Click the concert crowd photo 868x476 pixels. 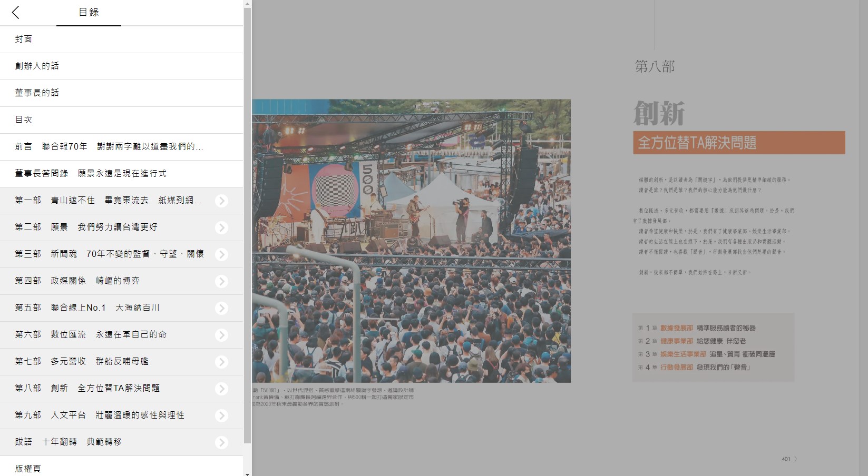click(x=411, y=241)
